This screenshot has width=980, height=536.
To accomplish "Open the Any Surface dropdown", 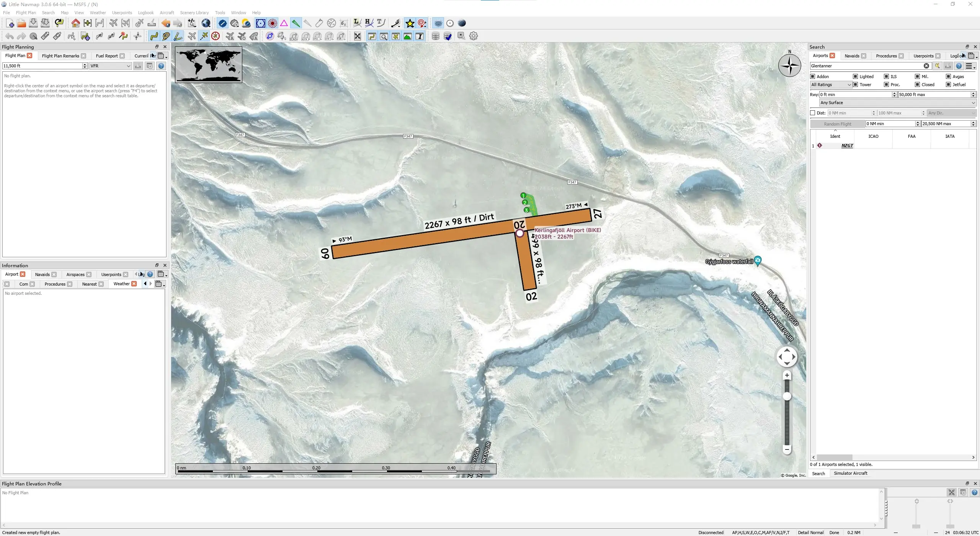I will tap(897, 103).
